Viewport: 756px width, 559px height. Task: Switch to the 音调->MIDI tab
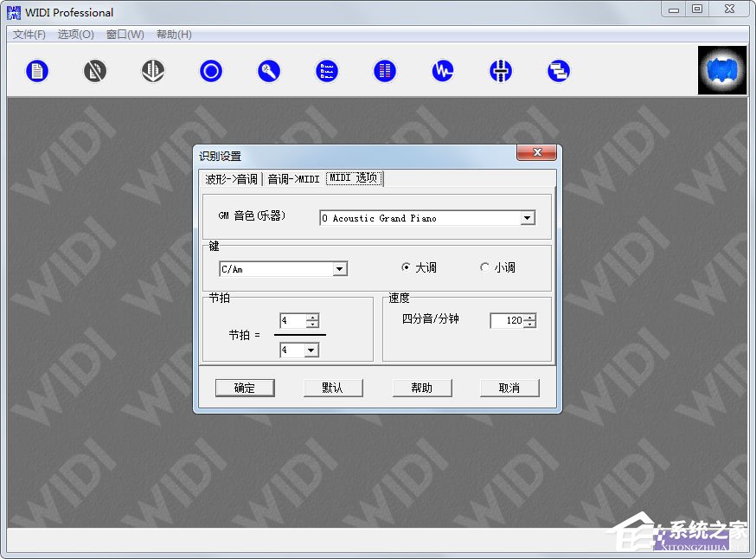click(293, 179)
